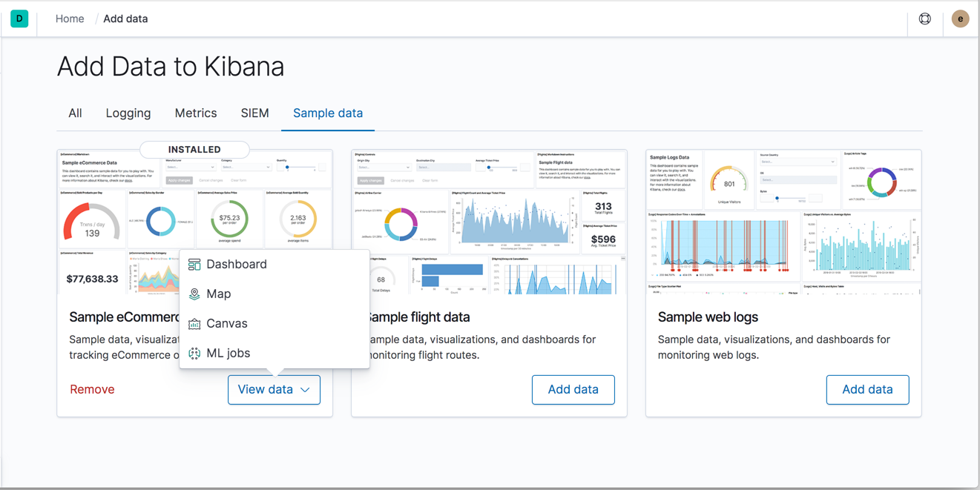Open the SIEM tab
980x490 pixels.
tap(254, 113)
